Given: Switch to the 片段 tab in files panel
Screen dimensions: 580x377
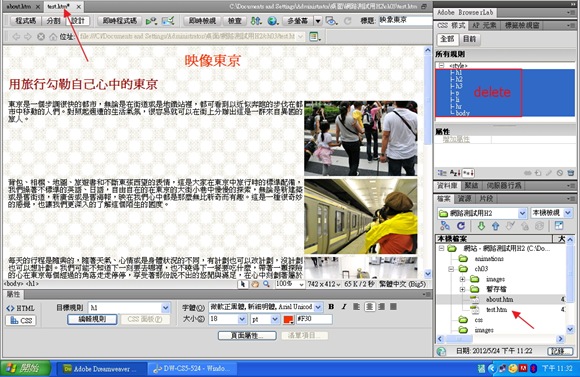Looking at the screenshot, I should tap(486, 199).
